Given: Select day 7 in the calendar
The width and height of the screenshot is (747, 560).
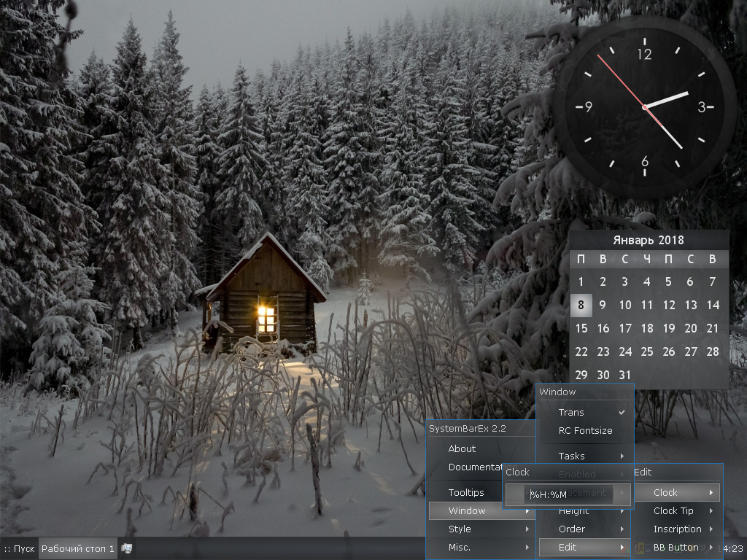Looking at the screenshot, I should click(x=712, y=281).
